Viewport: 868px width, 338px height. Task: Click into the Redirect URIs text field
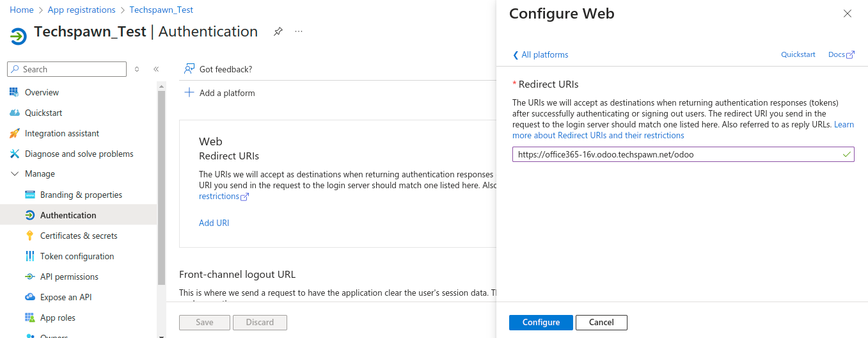point(678,154)
